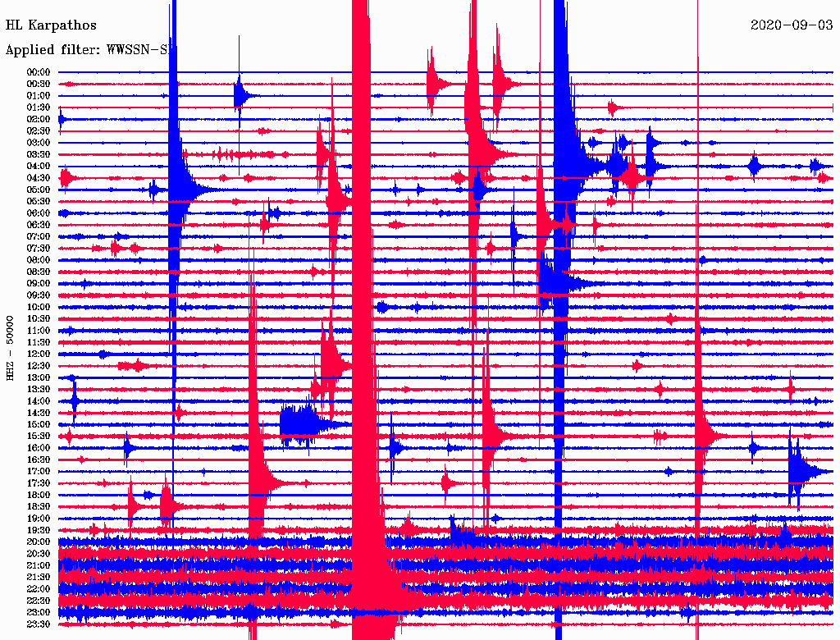
Task: Select the 09:00 time label
Action: point(39,284)
